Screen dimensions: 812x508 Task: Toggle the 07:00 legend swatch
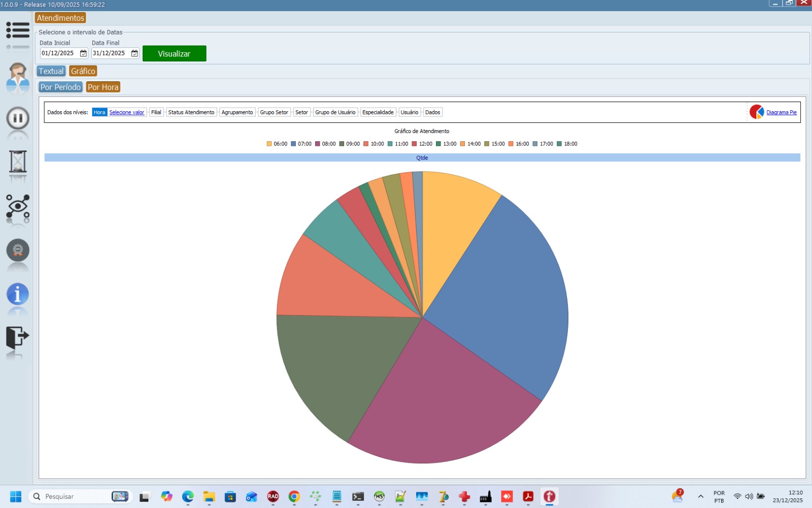[x=293, y=144]
